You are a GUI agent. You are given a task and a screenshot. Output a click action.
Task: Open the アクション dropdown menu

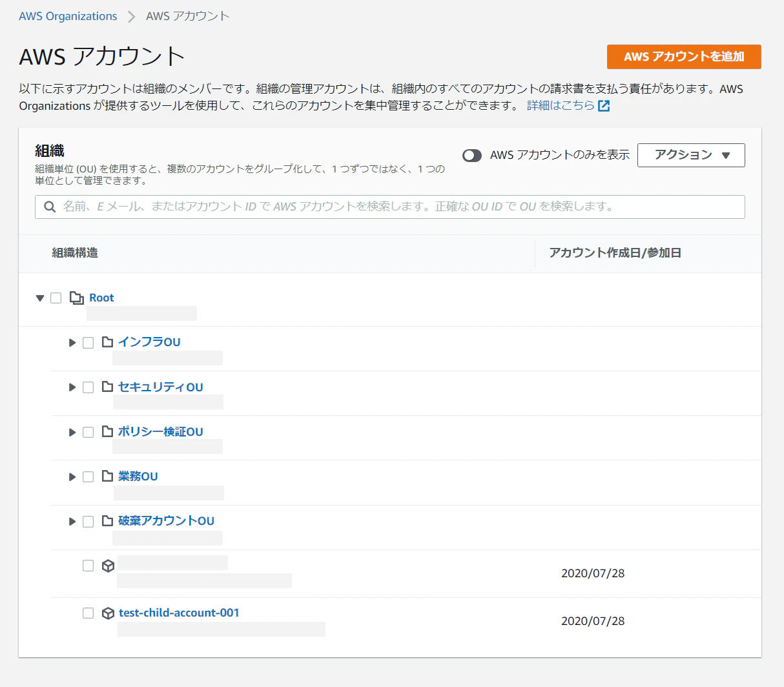(691, 155)
